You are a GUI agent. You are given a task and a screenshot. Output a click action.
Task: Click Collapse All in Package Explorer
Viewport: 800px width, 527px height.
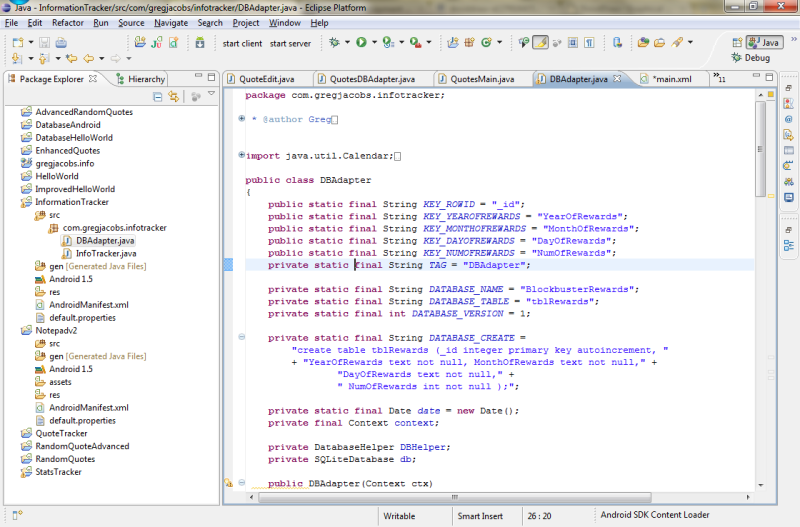(158, 96)
